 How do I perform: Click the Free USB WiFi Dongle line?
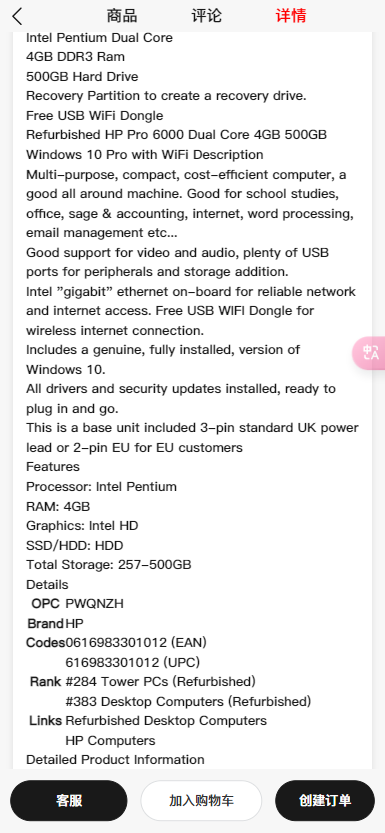coord(95,116)
